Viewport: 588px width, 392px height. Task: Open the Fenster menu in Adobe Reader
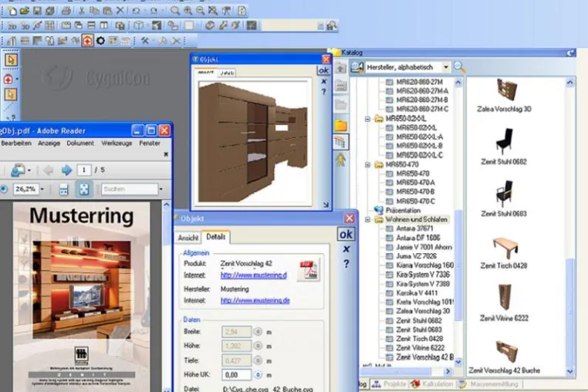click(150, 144)
